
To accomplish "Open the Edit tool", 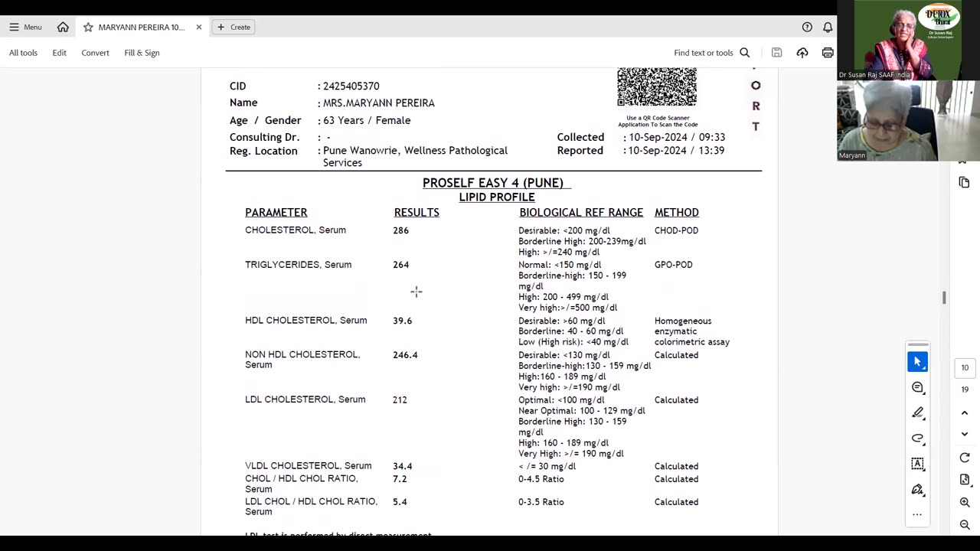I will pos(59,53).
